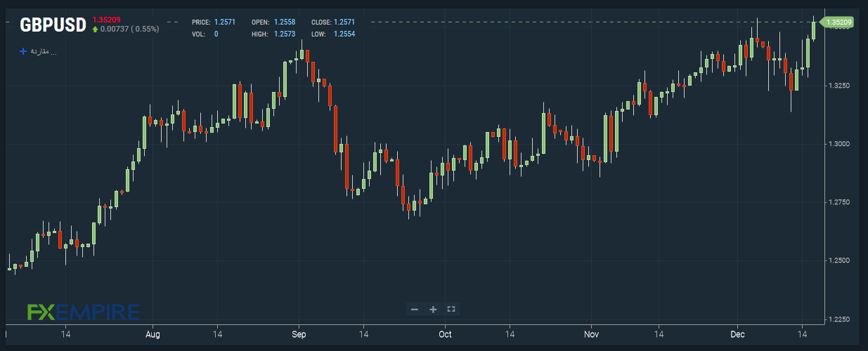Click the Aug label on the time axis
This screenshot has height=351, width=868.
point(153,336)
